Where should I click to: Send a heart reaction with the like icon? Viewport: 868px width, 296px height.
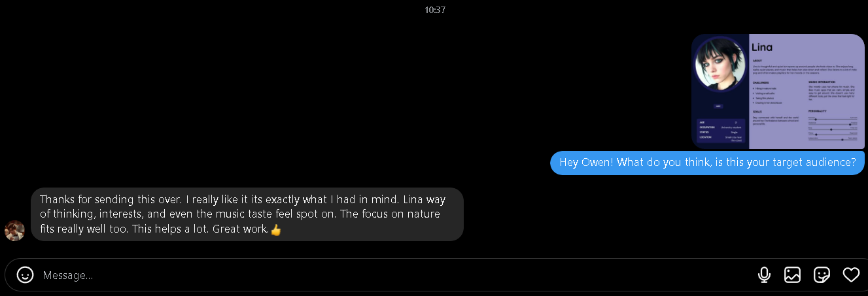click(851, 275)
